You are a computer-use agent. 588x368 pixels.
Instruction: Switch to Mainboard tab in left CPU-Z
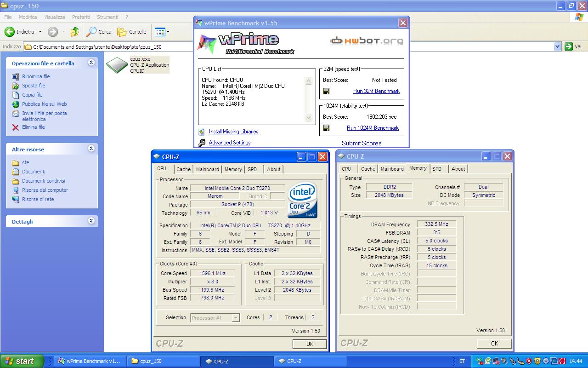208,169
